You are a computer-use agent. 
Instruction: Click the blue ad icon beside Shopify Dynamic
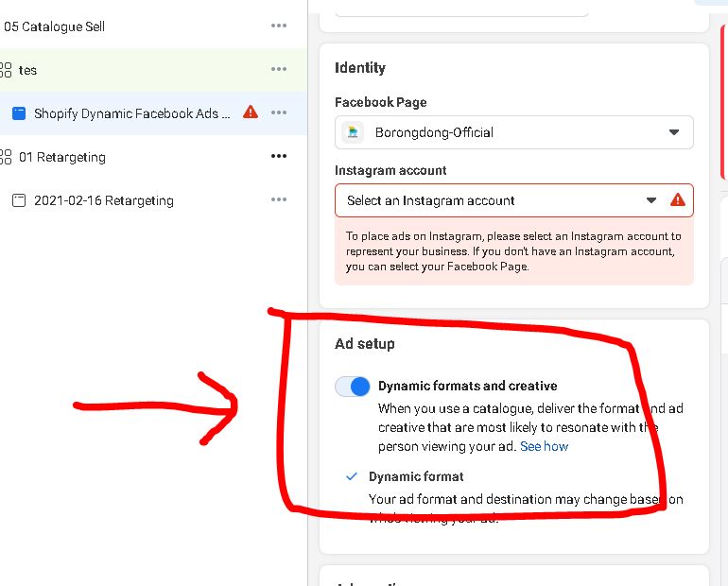pyautogui.click(x=19, y=113)
